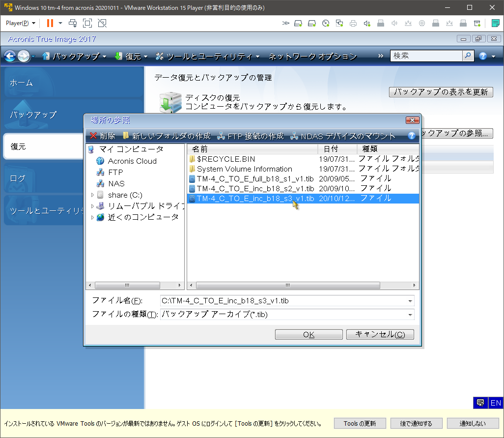Viewport: 504px width, 438px height.
Task: Go forward with the Acronis forward arrow
Action: (24, 56)
